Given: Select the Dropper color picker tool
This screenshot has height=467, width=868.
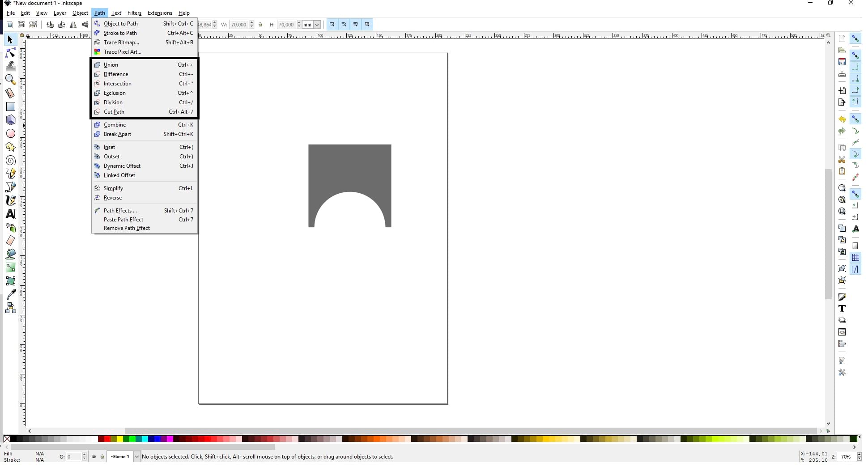Looking at the screenshot, I should (x=10, y=294).
